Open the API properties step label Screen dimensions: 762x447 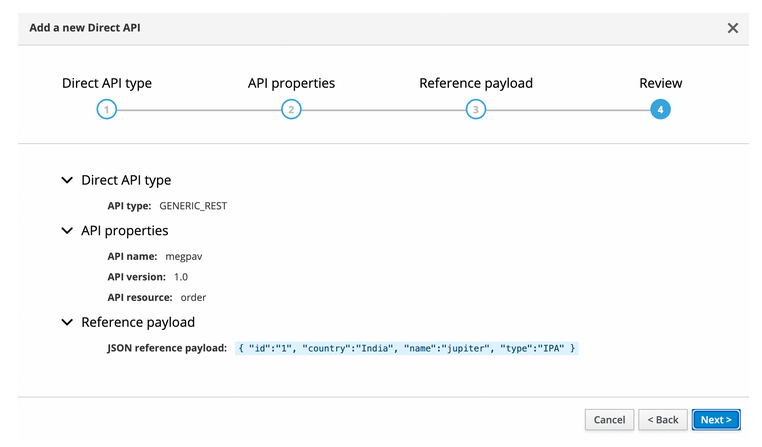[x=291, y=83]
